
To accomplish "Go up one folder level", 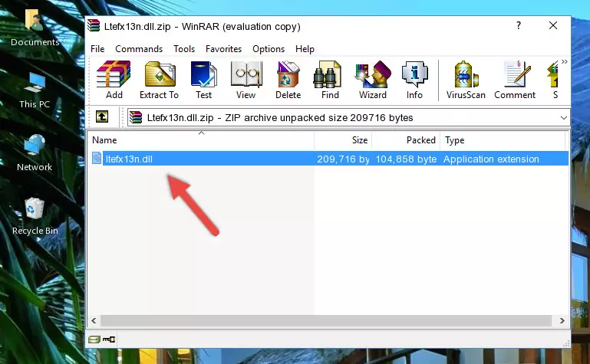I will click(102, 116).
